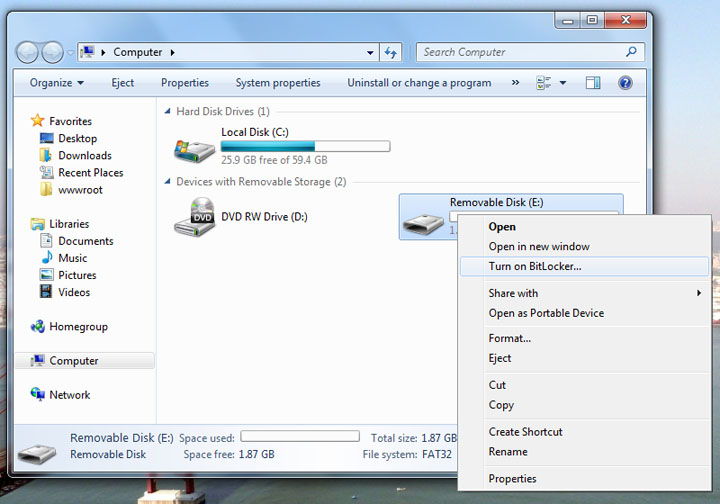Open recent pages dropdown beside Forward button
720x504 pixels.
point(70,53)
